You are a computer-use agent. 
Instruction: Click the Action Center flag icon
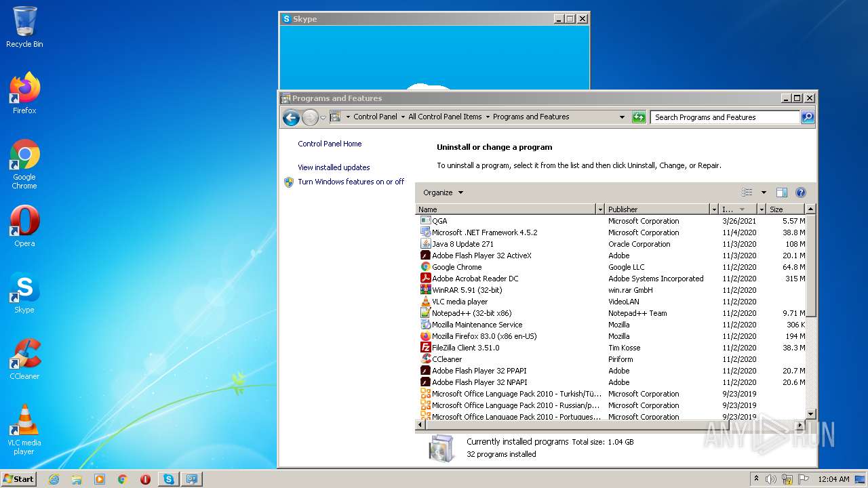click(x=804, y=479)
